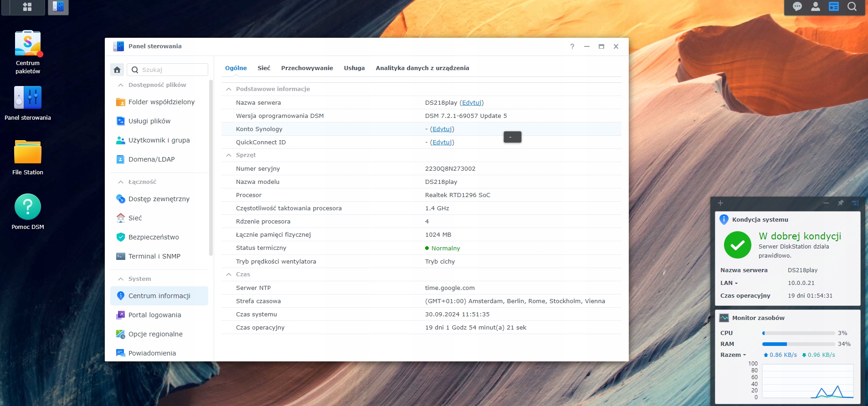Screen dimensions: 868x406
Task: Click the Realtek RTD1296 SoC value
Action: coord(458,195)
